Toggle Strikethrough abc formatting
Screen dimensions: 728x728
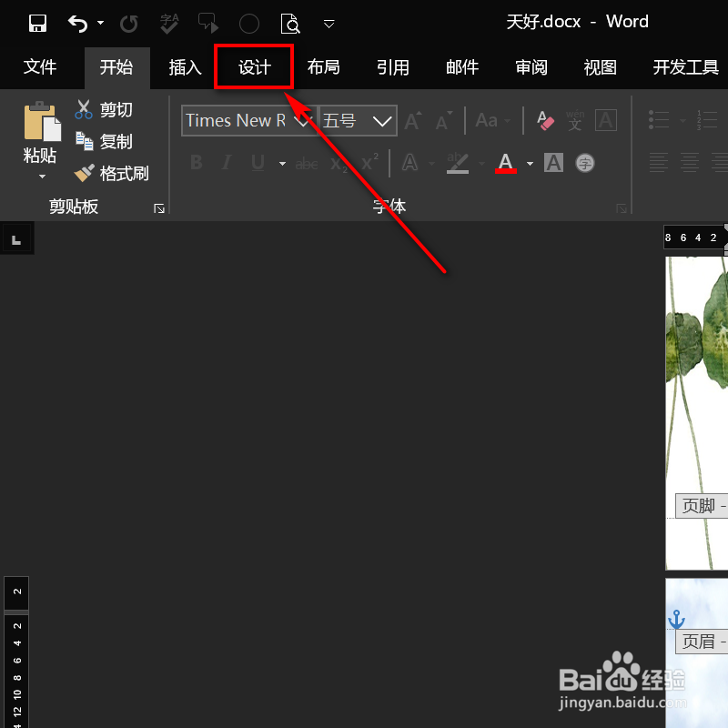tap(307, 164)
